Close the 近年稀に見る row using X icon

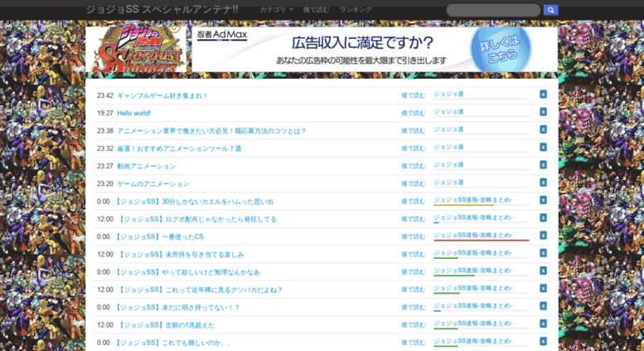[x=543, y=289]
